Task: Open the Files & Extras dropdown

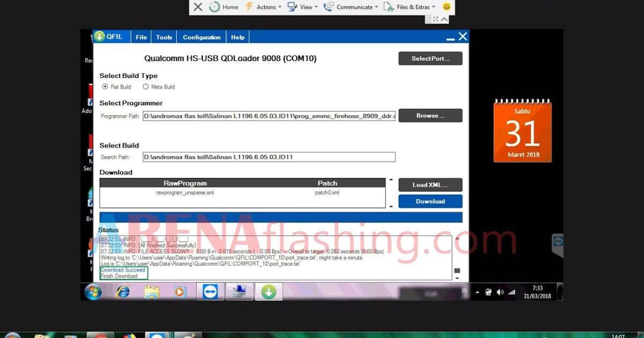Action: pos(409,7)
